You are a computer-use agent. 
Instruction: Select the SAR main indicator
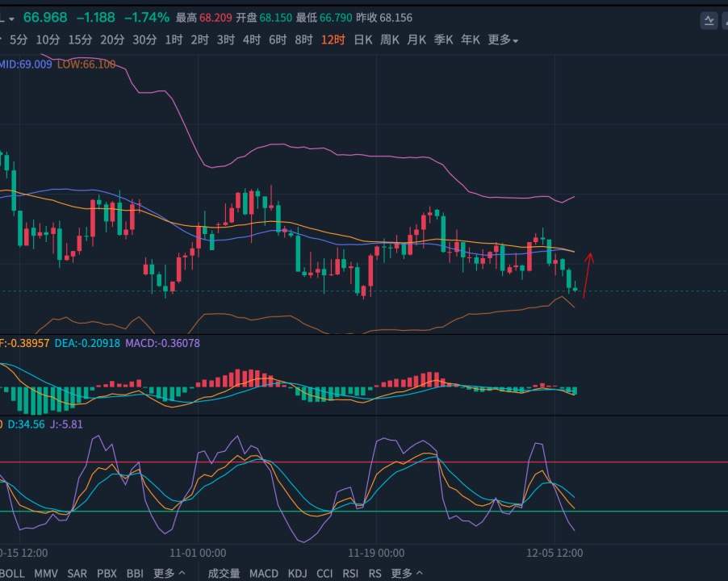click(x=77, y=574)
